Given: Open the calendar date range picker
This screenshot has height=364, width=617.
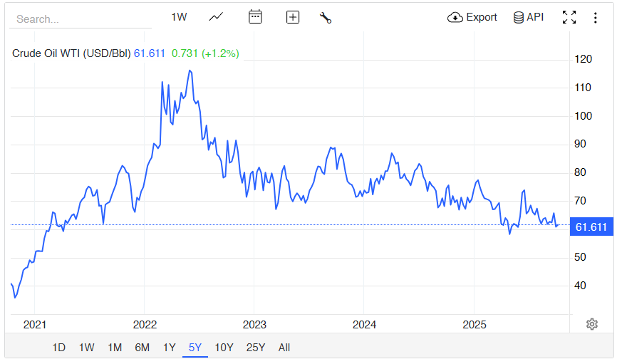Looking at the screenshot, I should click(x=255, y=17).
